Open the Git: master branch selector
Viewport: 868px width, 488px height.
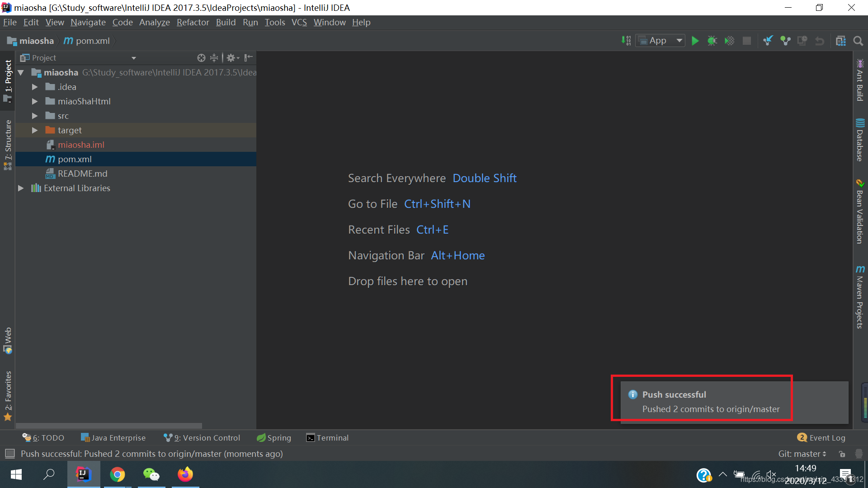[802, 454]
